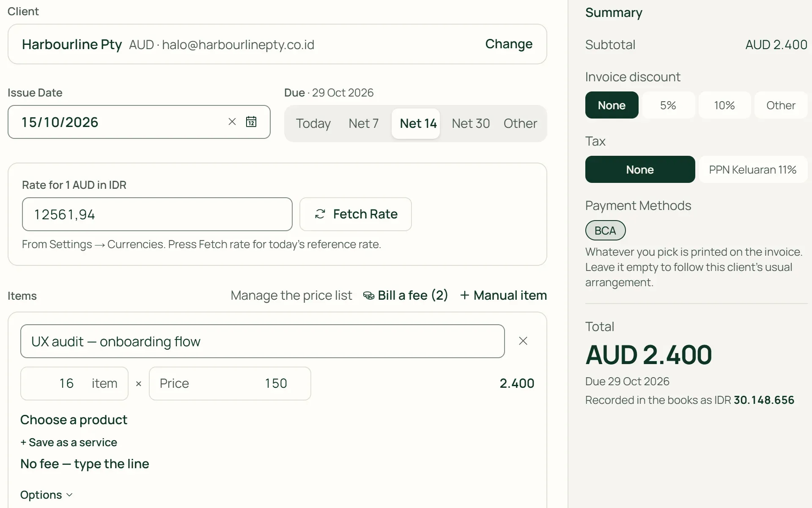Set invoice discount to None
This screenshot has height=508, width=812.
click(x=612, y=105)
